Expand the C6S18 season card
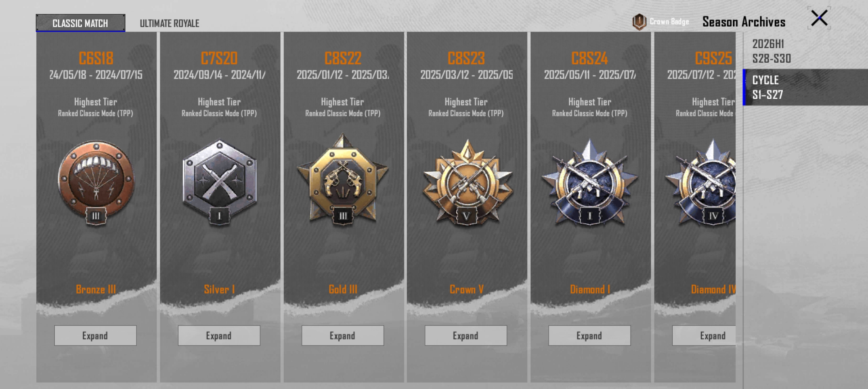The height and width of the screenshot is (389, 868). click(x=95, y=336)
